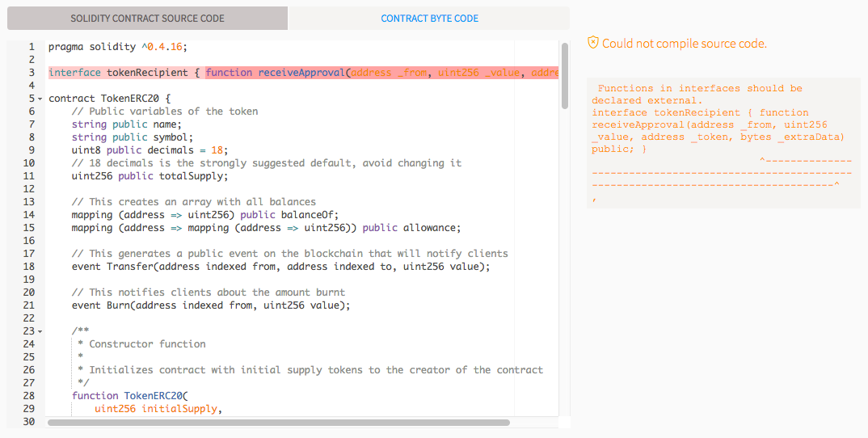Click '// This notifies clients' comment

click(209, 293)
